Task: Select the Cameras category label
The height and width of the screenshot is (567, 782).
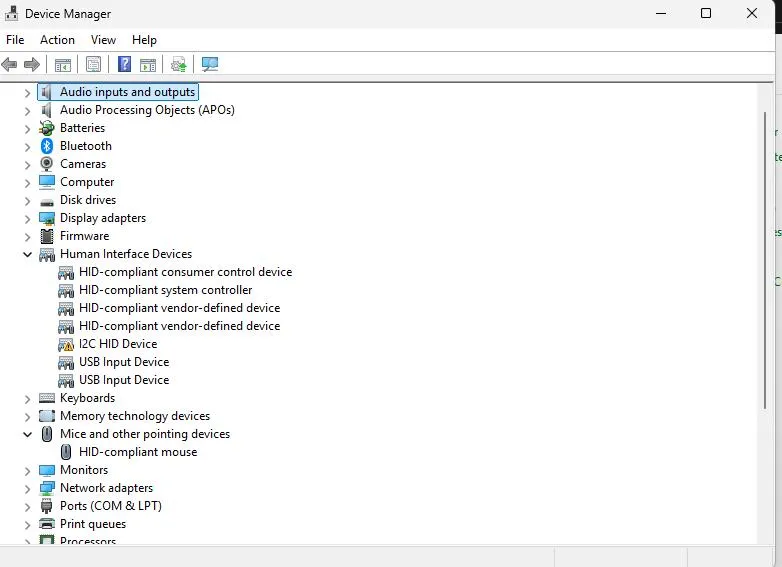Action: click(x=83, y=164)
